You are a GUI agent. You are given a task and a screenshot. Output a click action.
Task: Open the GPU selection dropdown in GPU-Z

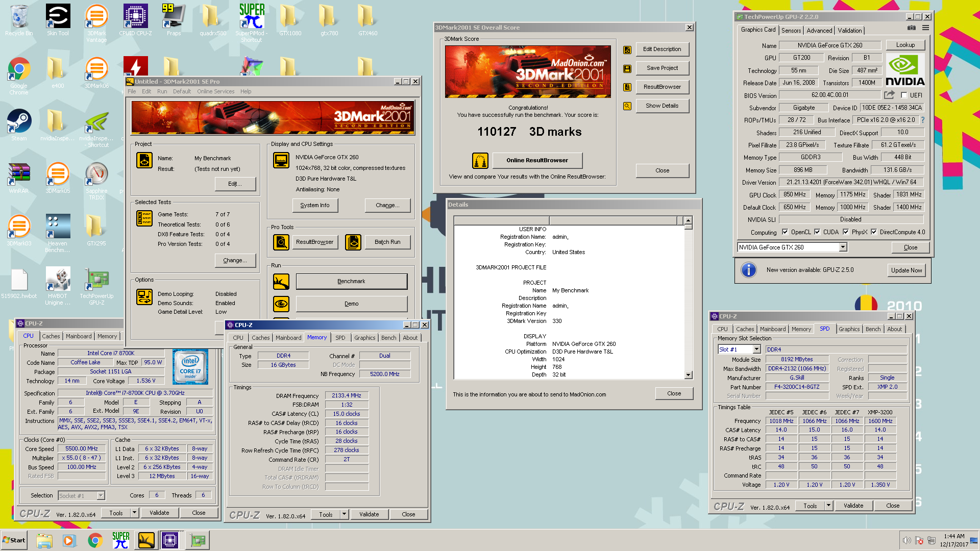[843, 247]
